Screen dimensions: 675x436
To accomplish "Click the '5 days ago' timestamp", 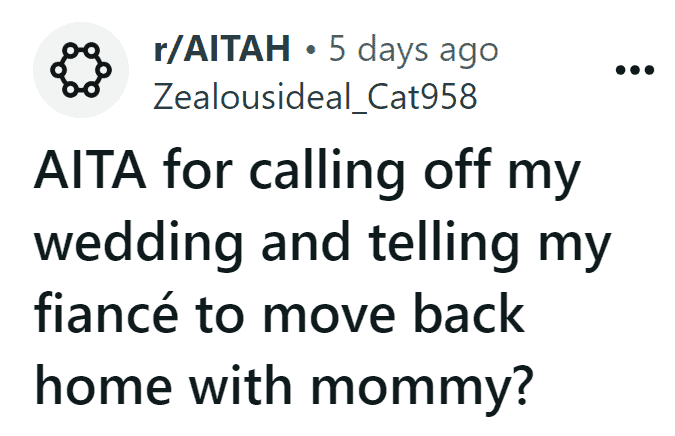I will [x=414, y=50].
